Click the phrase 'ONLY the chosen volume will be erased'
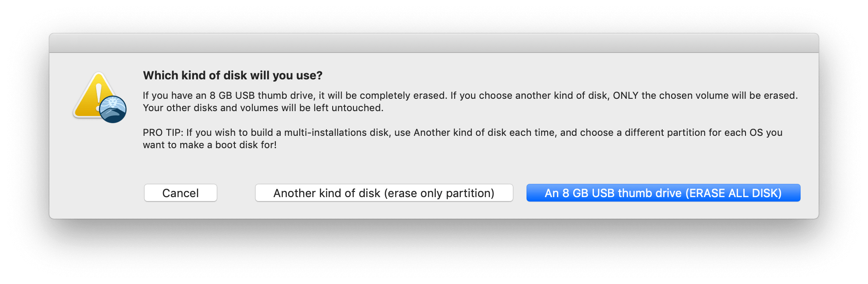 pyautogui.click(x=705, y=96)
